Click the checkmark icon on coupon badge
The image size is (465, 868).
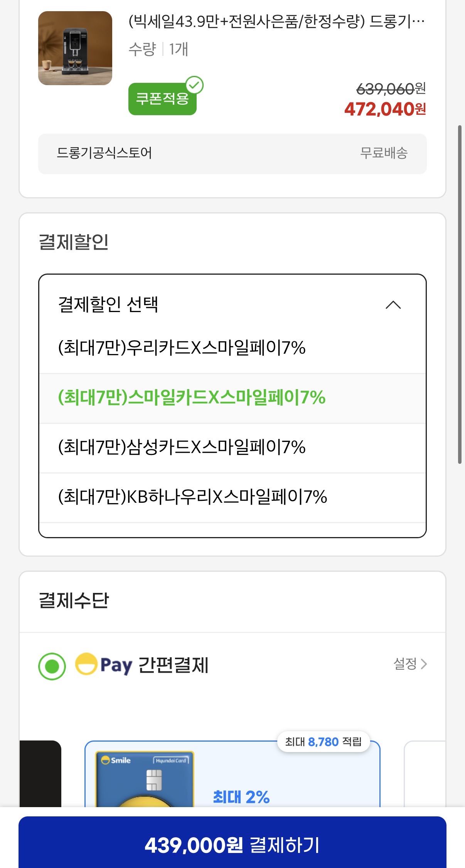click(195, 85)
